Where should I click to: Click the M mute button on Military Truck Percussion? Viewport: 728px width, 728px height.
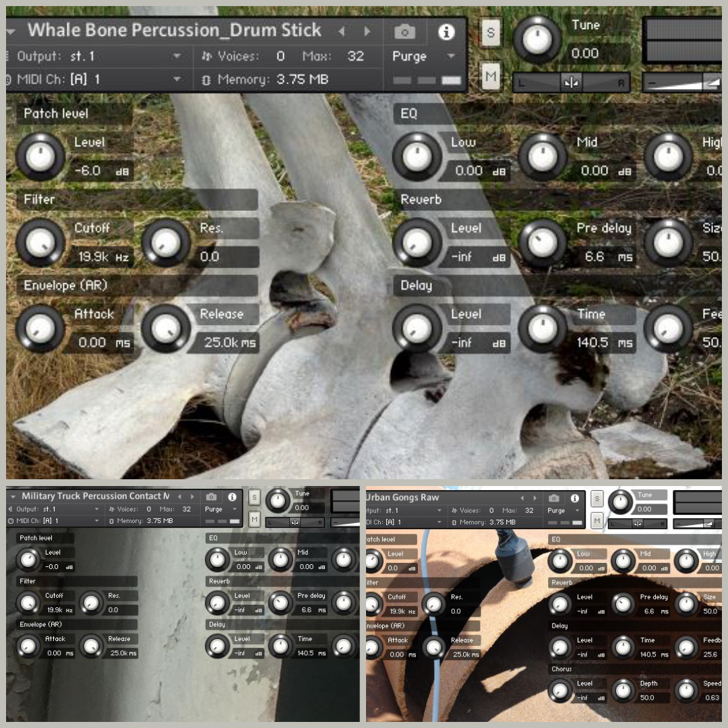(x=254, y=519)
